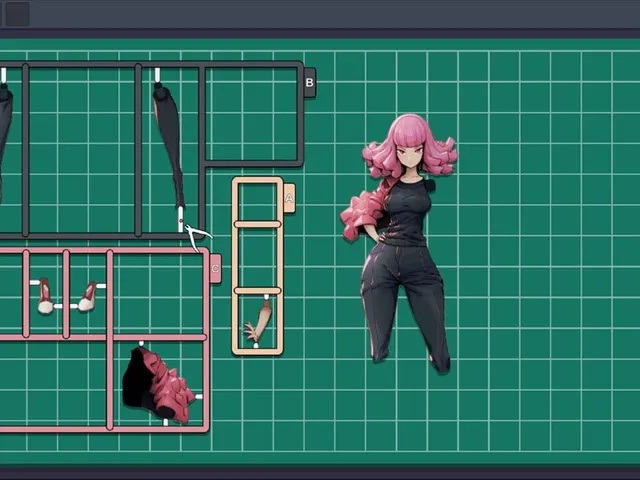Image resolution: width=640 pixels, height=480 pixels.
Task: Select the black leg part on runner B
Action: tap(169, 145)
